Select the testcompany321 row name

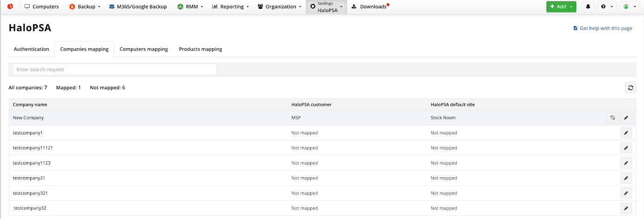point(30,193)
